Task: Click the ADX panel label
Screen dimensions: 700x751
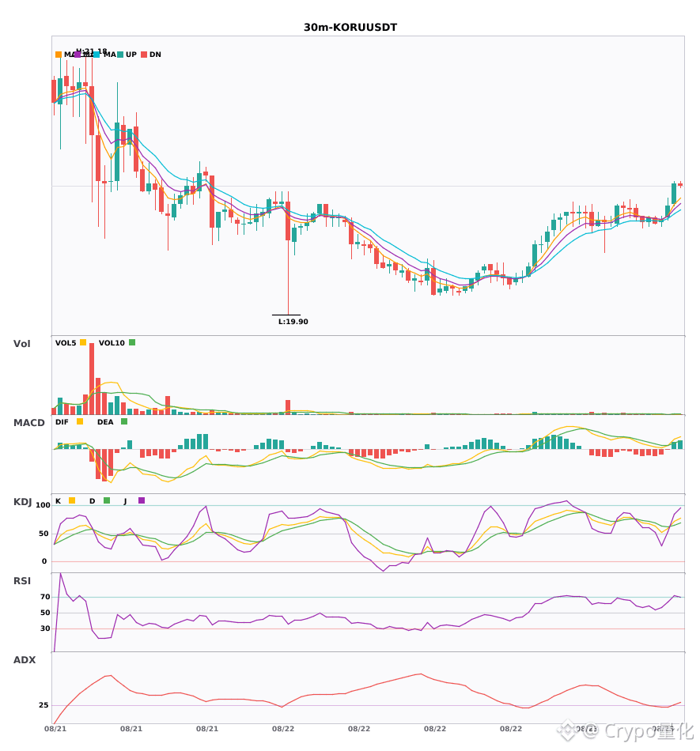Action: click(x=25, y=660)
